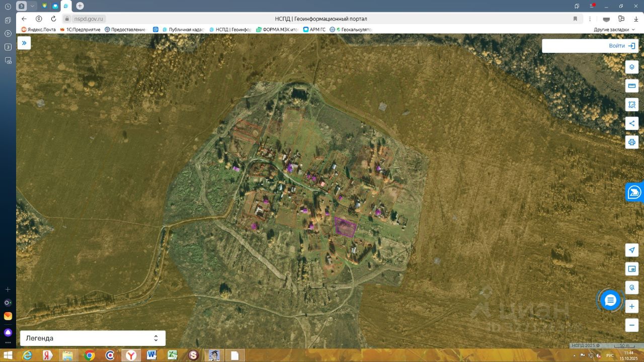Open browser history in the sidebar
Screen dimensions: 644x362
(8, 6)
